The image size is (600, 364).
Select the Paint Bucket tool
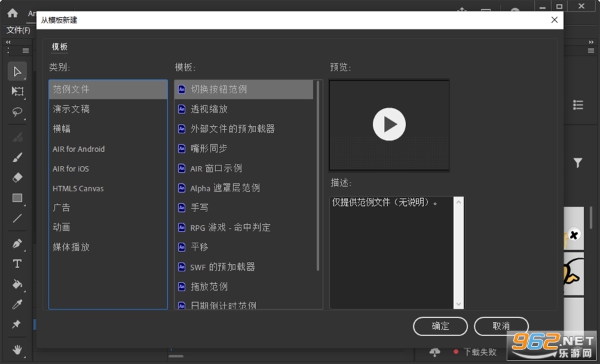coord(17,284)
